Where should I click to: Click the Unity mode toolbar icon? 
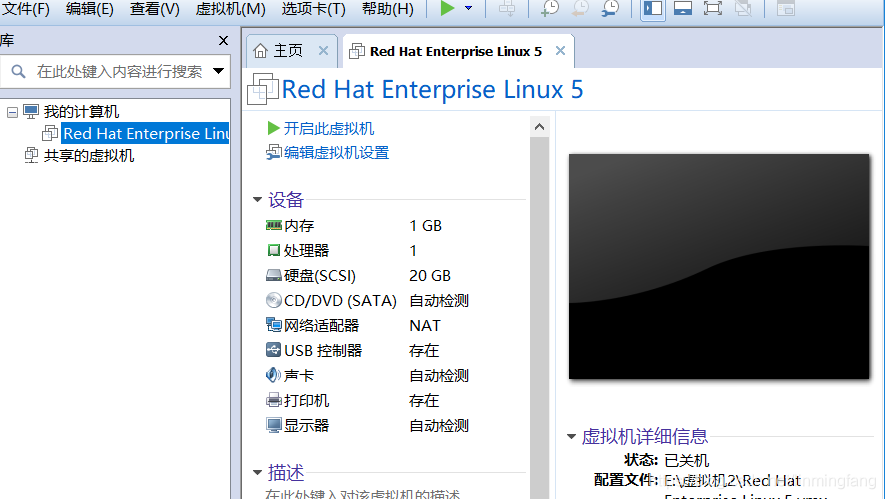[743, 8]
